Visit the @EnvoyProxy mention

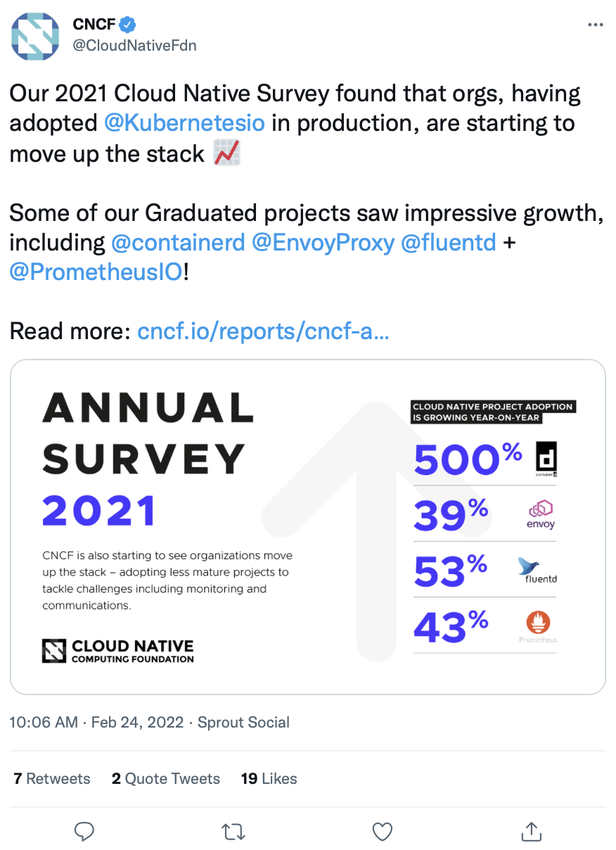point(323,243)
